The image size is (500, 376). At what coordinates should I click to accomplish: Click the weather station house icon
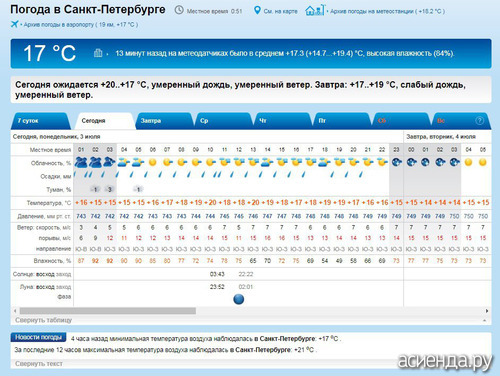[315, 10]
